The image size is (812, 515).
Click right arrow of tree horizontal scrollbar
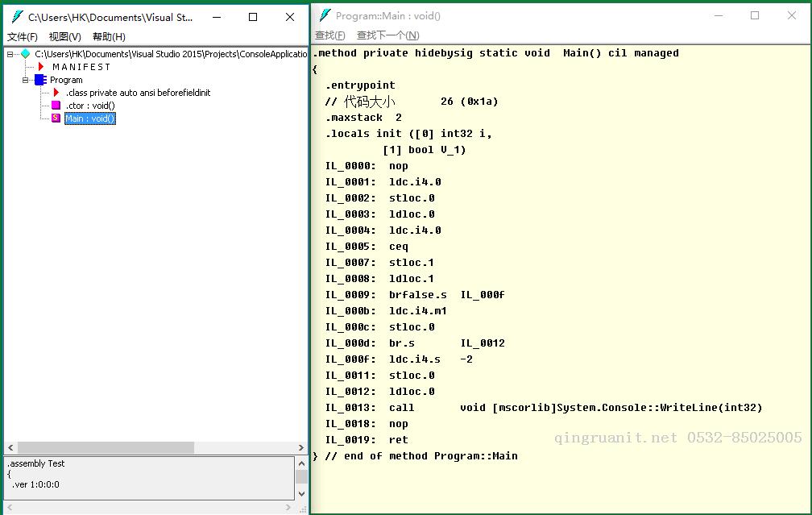(301, 447)
